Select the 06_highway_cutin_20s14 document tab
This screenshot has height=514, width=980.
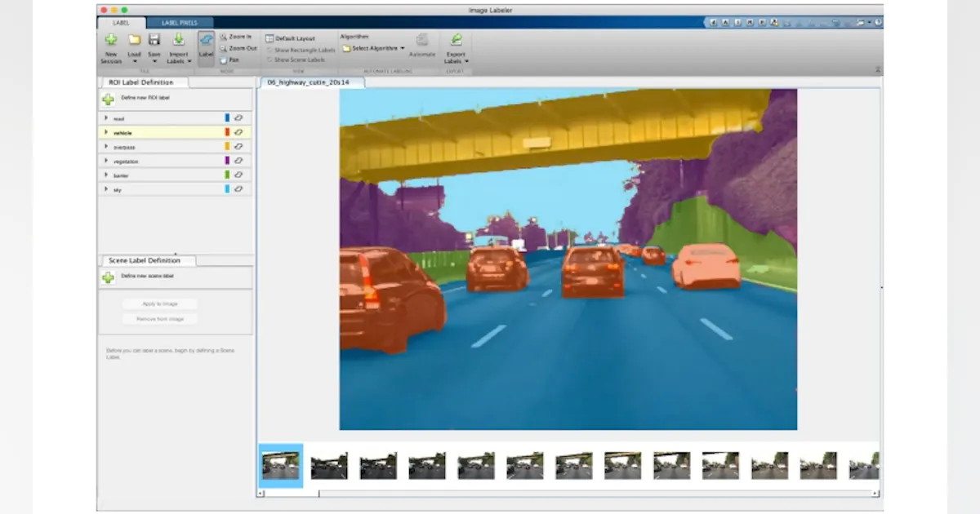coord(311,82)
